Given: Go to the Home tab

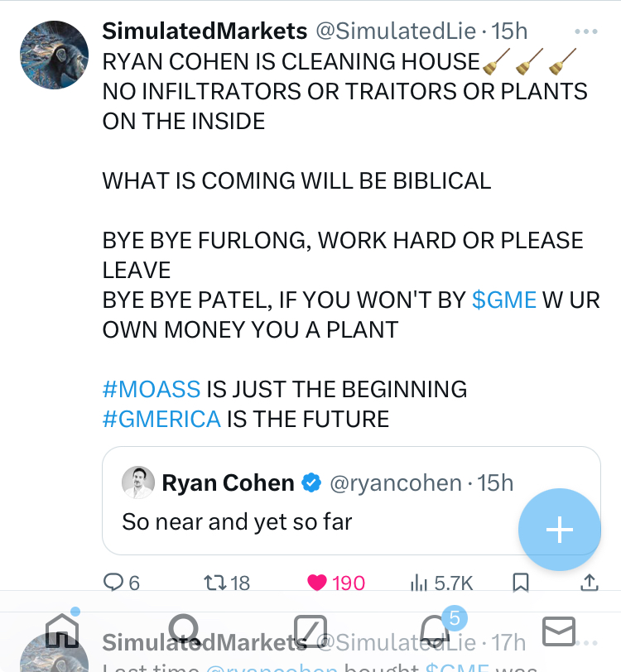Looking at the screenshot, I should [62, 633].
